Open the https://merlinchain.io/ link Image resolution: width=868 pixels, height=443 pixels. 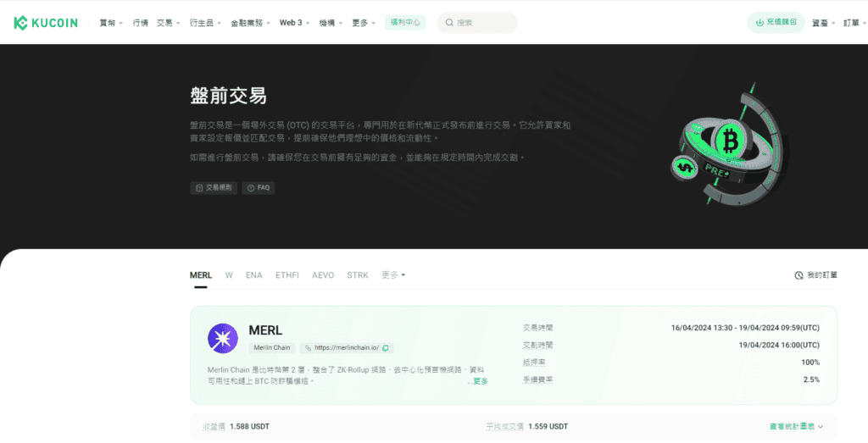[347, 348]
